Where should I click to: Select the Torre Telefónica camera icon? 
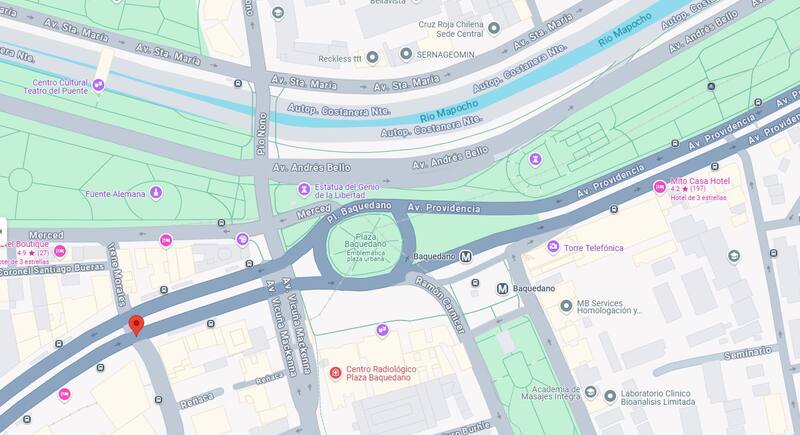[x=553, y=247]
